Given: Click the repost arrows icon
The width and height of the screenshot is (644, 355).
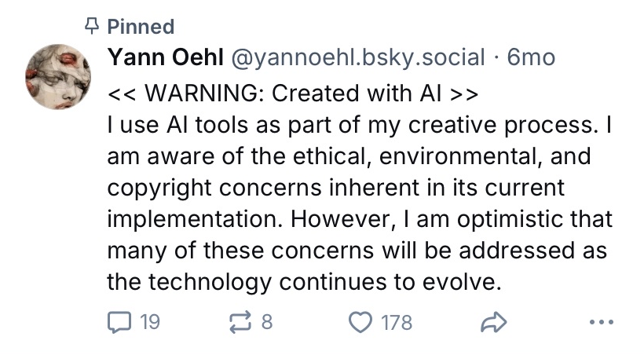Looking at the screenshot, I should [237, 322].
